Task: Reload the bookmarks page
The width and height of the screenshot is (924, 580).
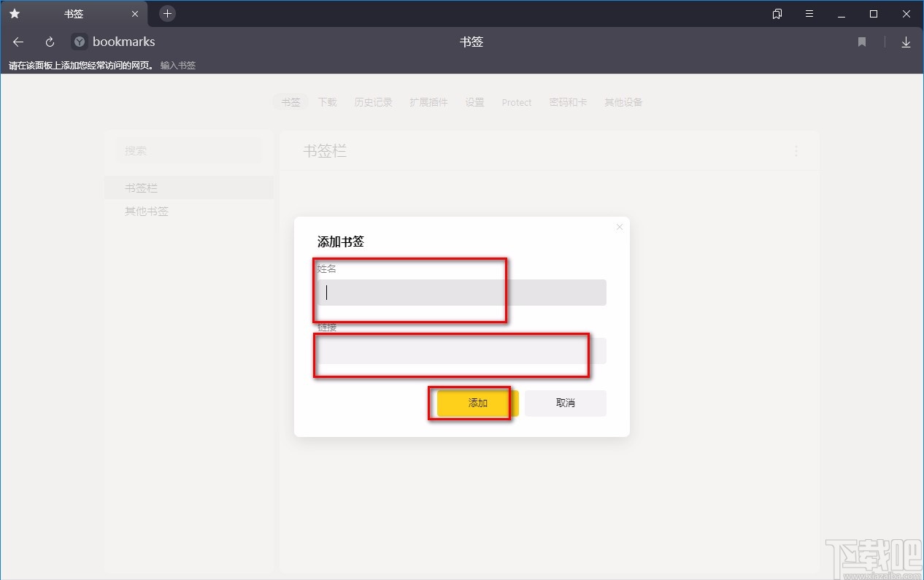Action: [49, 42]
